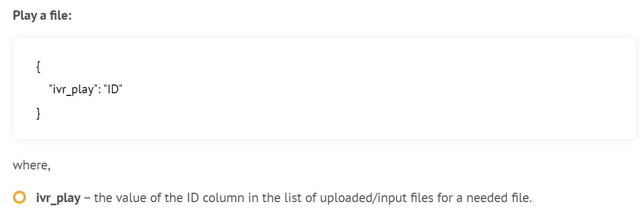Click the "Play a file:" heading
644x214 pixels.
tap(42, 16)
